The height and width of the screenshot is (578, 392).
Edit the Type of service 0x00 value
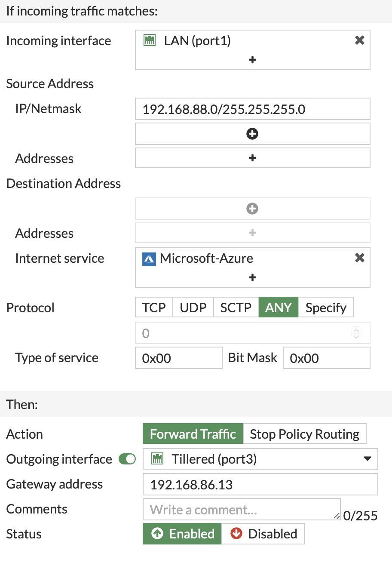178,357
